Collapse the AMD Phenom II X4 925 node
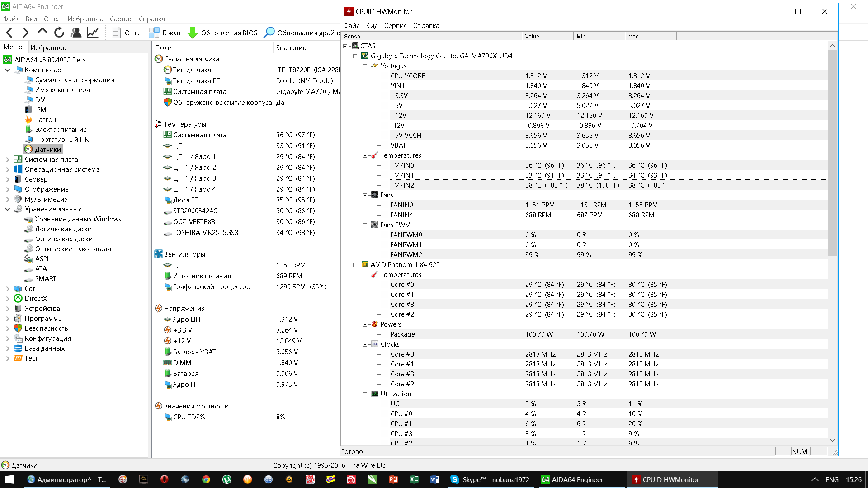 coord(355,265)
